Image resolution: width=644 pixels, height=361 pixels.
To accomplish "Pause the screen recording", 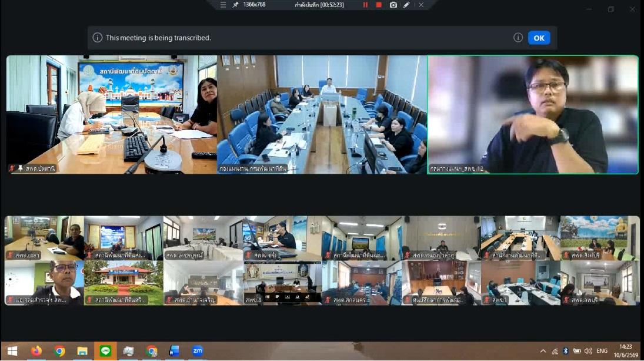I will coord(365,5).
